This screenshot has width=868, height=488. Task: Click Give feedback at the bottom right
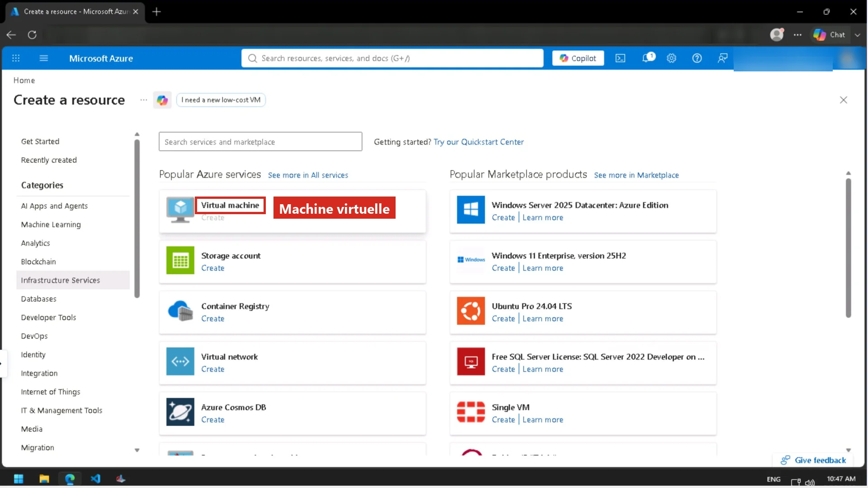[x=813, y=460]
